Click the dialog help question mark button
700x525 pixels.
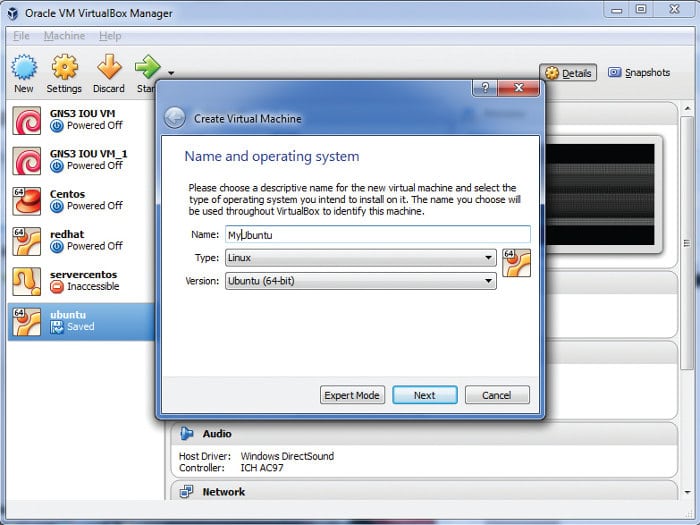(x=485, y=88)
